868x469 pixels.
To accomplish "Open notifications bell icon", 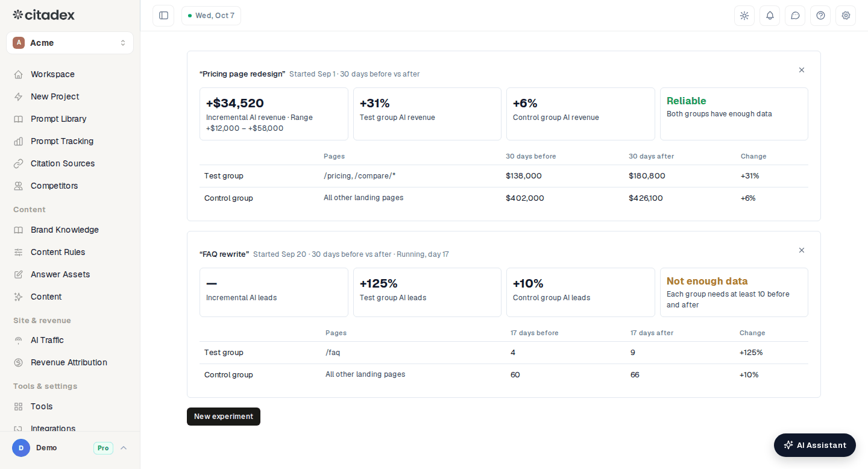I will pyautogui.click(x=770, y=16).
